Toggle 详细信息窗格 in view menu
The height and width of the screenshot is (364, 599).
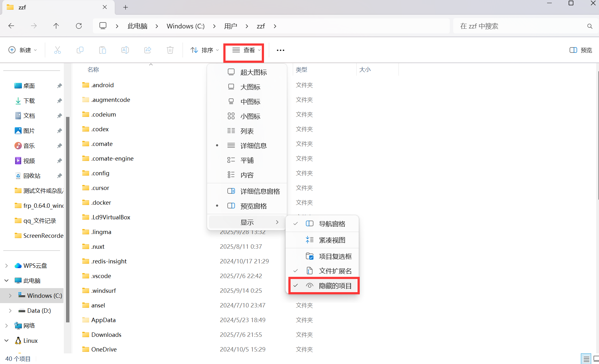pos(247,191)
